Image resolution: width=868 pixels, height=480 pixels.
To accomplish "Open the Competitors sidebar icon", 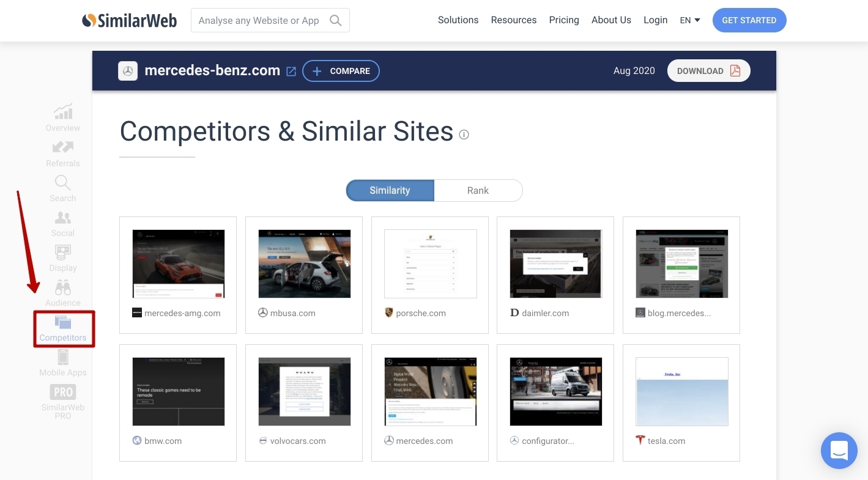I will coord(63,322).
